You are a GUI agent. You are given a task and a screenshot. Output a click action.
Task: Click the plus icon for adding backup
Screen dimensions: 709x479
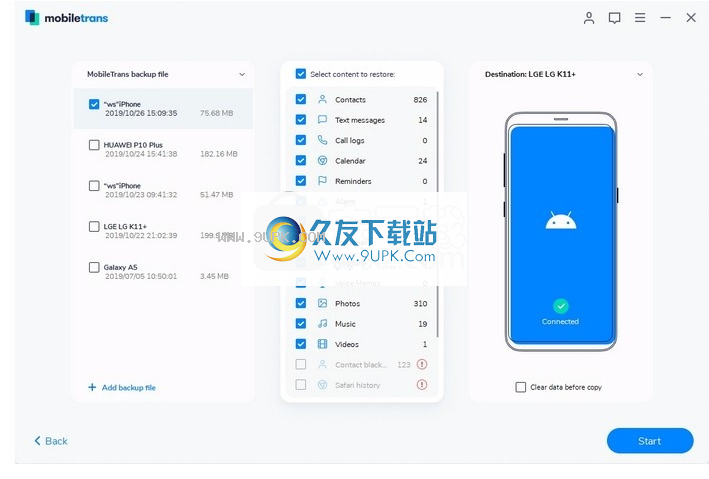[x=92, y=387]
